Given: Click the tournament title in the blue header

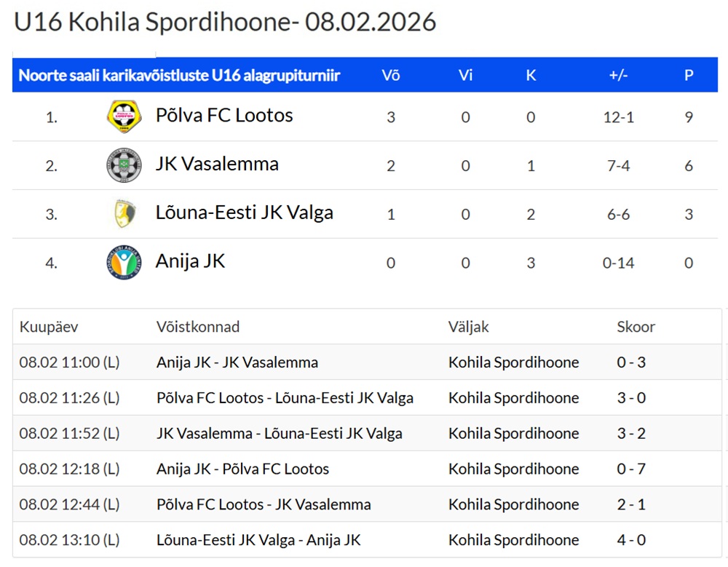Looking at the screenshot, I should click(179, 76).
